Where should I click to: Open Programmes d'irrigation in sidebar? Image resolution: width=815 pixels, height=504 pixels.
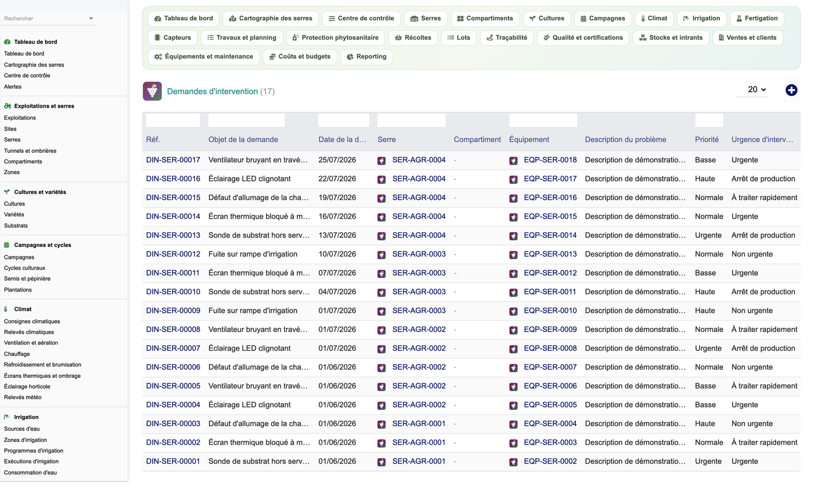click(x=34, y=451)
